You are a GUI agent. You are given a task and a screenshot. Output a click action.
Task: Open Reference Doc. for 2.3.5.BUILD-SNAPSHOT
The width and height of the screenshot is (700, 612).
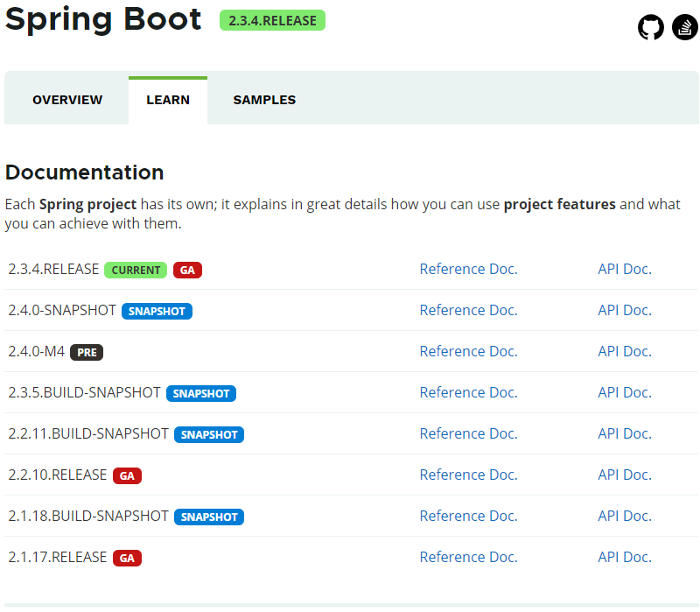point(468,392)
